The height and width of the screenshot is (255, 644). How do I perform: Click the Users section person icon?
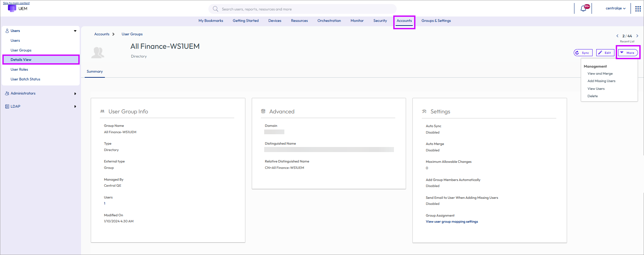7,31
